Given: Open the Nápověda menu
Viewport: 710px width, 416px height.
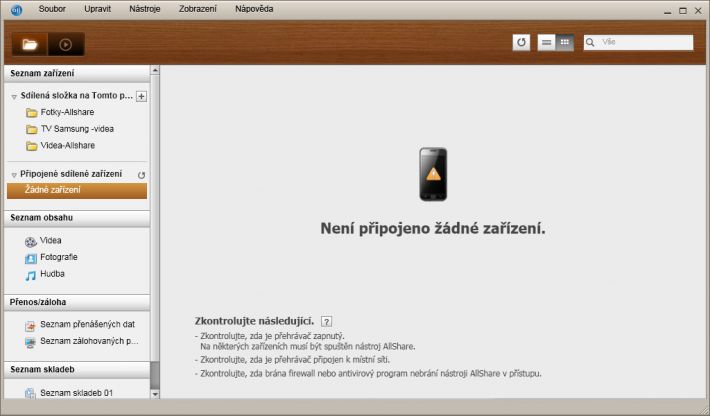Looking at the screenshot, I should point(254,9).
